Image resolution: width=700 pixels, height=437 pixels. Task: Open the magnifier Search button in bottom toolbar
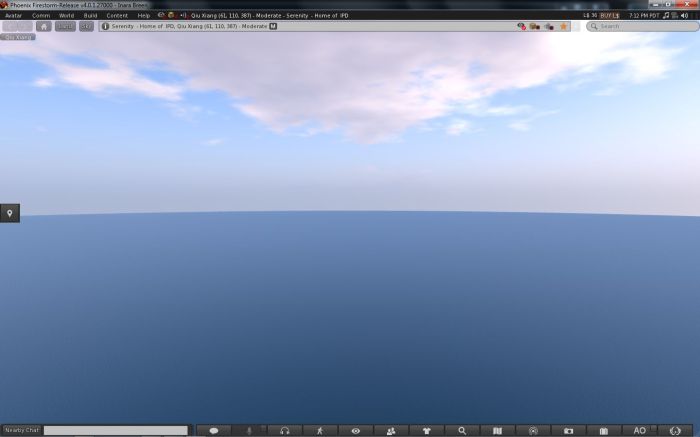click(x=462, y=431)
